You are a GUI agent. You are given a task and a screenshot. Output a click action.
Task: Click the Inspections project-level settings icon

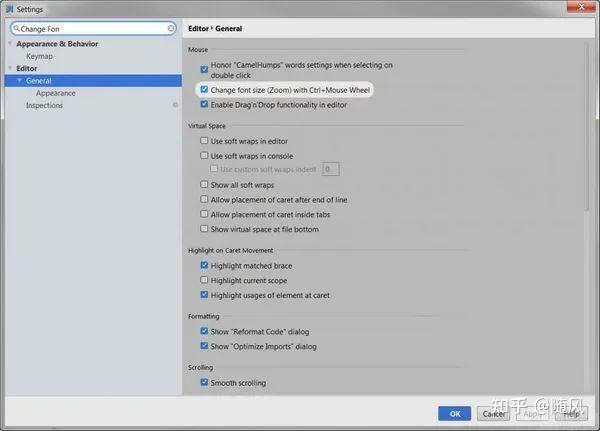coord(175,105)
